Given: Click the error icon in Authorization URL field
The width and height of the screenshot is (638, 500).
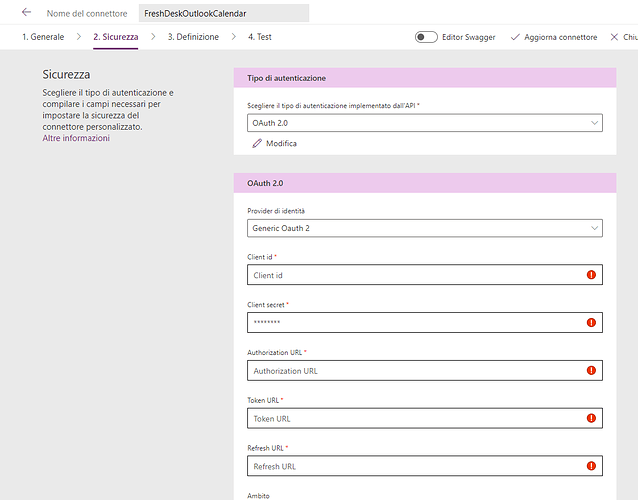Looking at the screenshot, I should click(591, 371).
